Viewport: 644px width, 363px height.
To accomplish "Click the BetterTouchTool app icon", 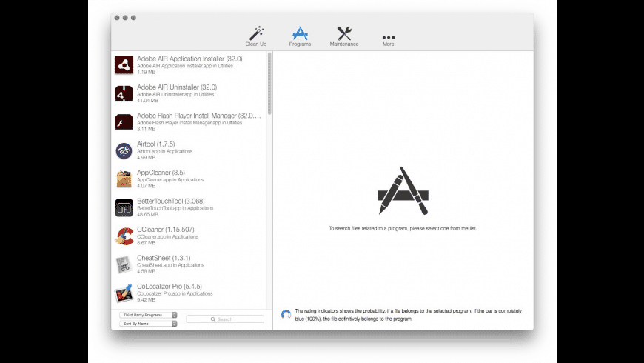I will tap(124, 207).
